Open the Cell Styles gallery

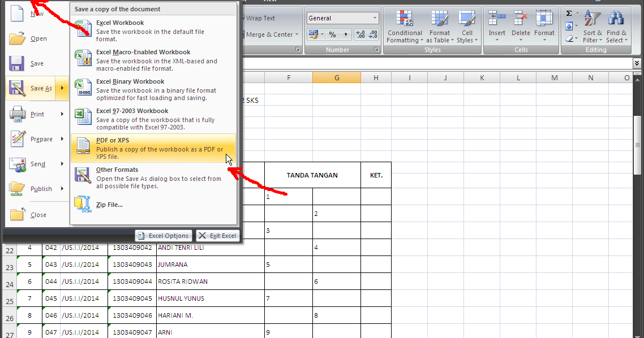point(467,28)
